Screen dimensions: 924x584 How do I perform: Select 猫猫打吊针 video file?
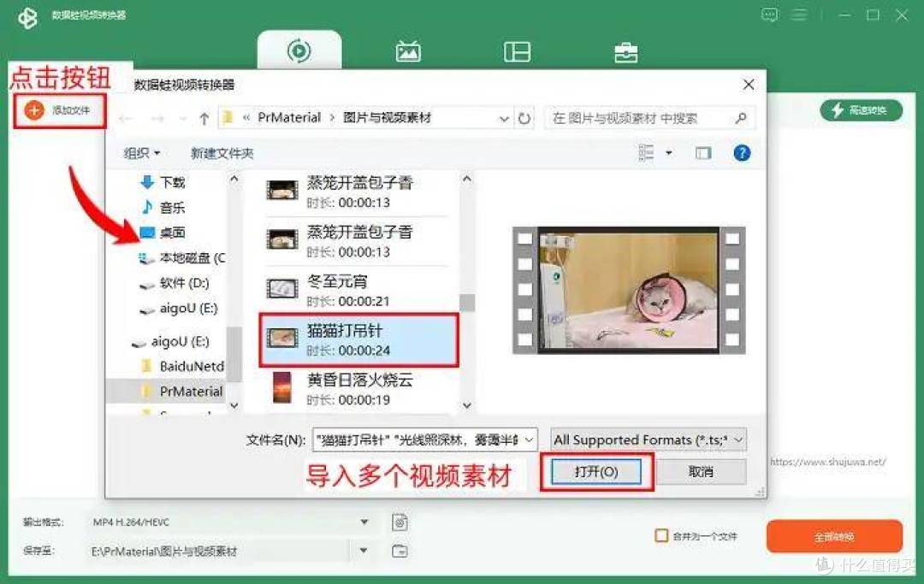[358, 340]
